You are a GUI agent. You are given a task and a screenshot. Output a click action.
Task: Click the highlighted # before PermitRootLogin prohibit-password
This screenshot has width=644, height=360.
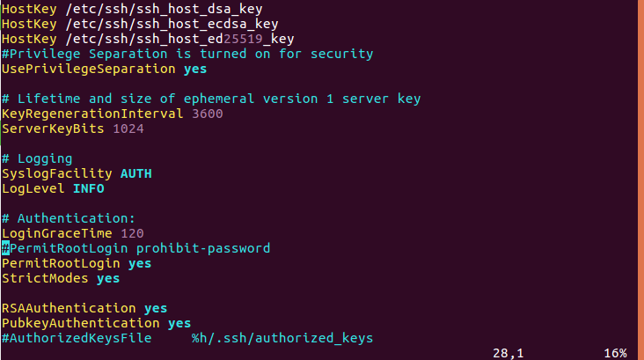coord(5,248)
